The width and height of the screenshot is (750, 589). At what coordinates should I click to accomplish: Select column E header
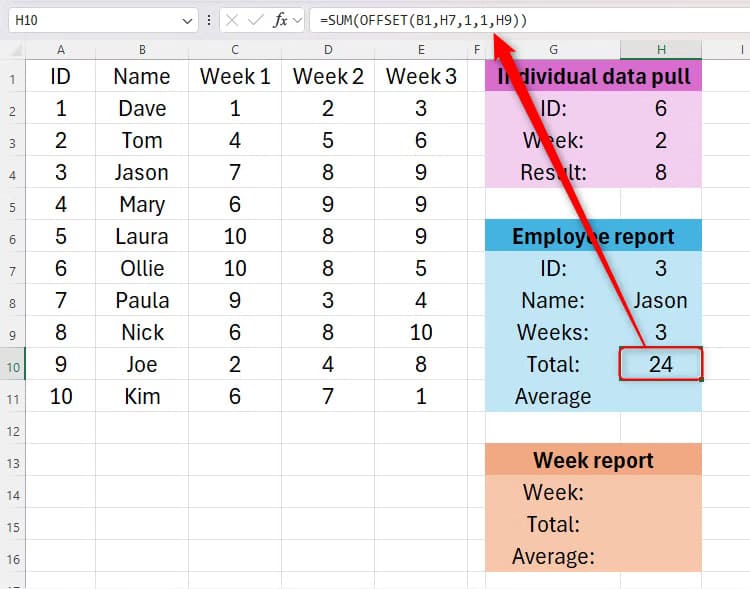point(421,50)
